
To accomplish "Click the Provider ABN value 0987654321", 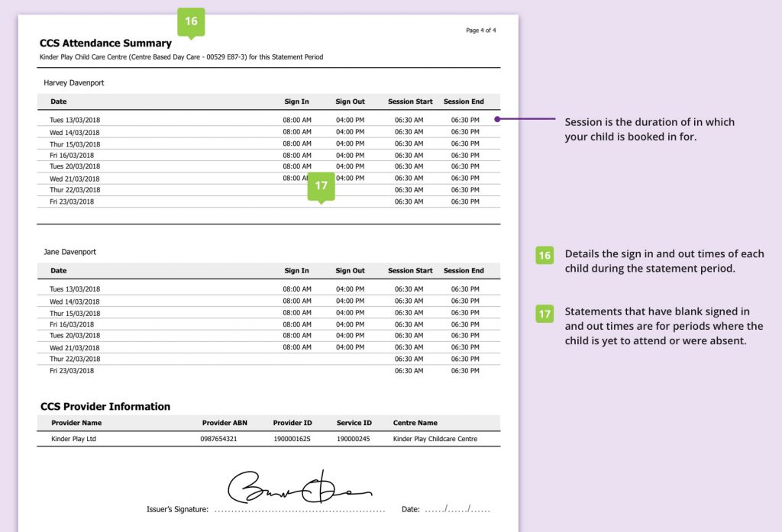I will (x=218, y=440).
